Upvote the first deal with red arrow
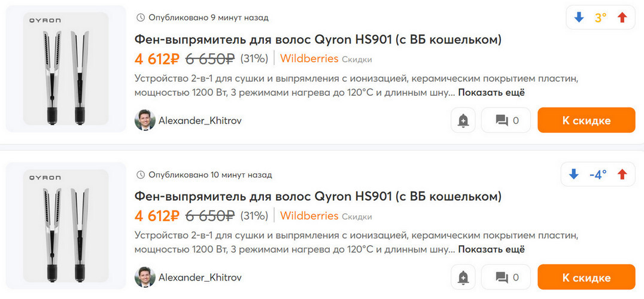The image size is (644, 299). pos(622,17)
